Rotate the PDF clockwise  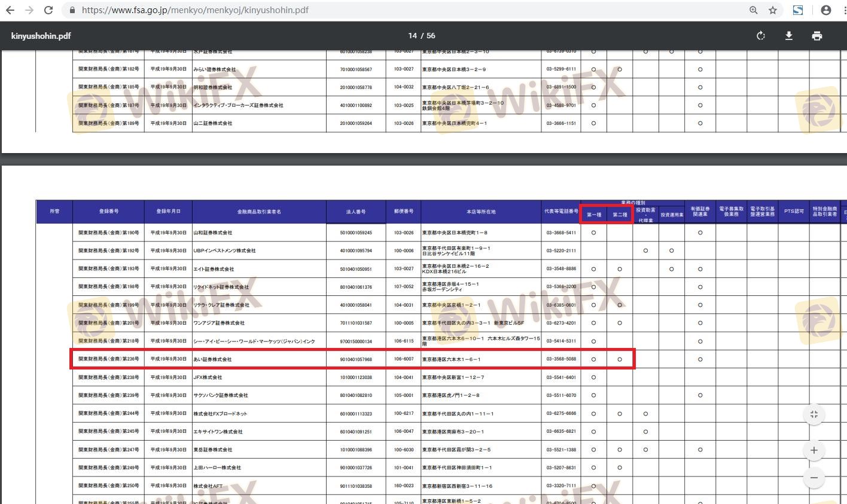(x=761, y=36)
